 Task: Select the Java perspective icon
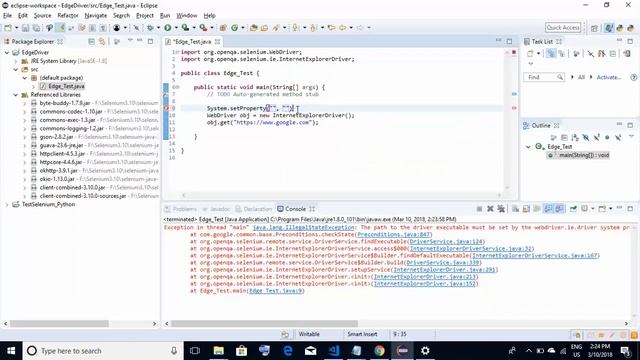pyautogui.click(x=609, y=28)
